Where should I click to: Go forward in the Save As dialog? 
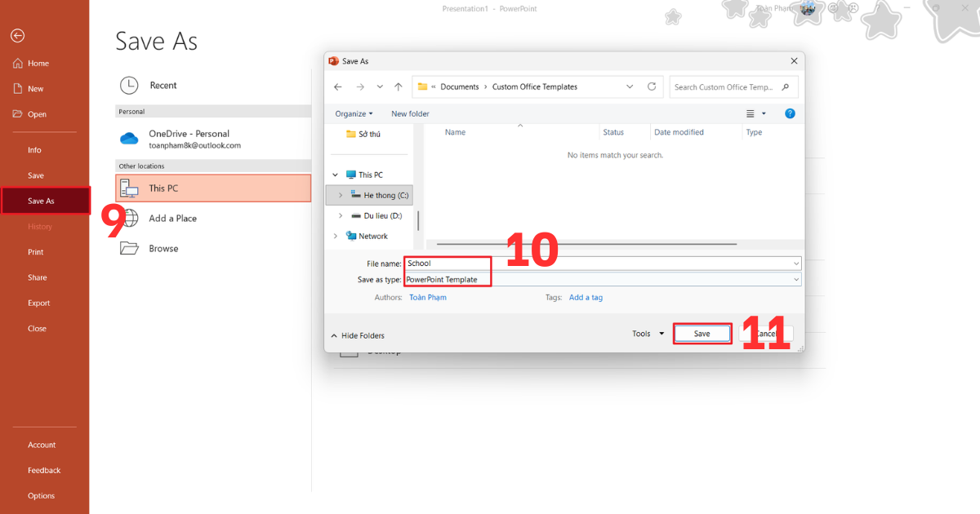point(360,86)
